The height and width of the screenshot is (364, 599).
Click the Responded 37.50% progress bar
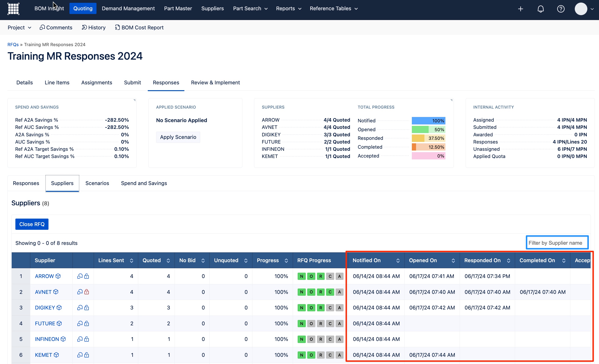[428, 138]
